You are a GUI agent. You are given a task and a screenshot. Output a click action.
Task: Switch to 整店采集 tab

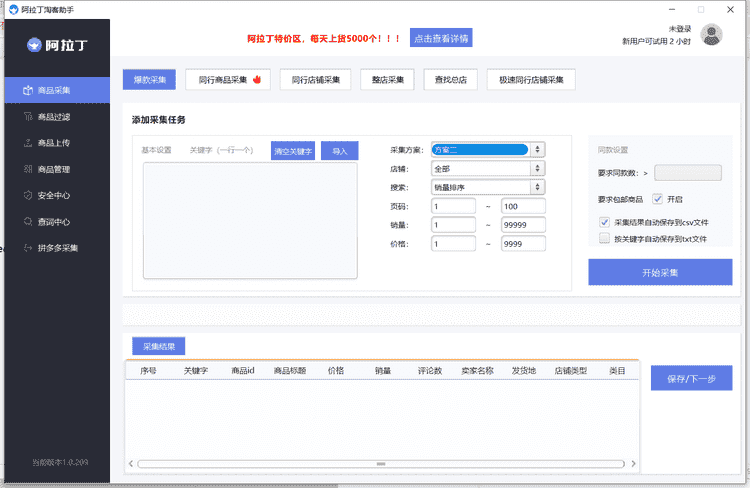387,79
